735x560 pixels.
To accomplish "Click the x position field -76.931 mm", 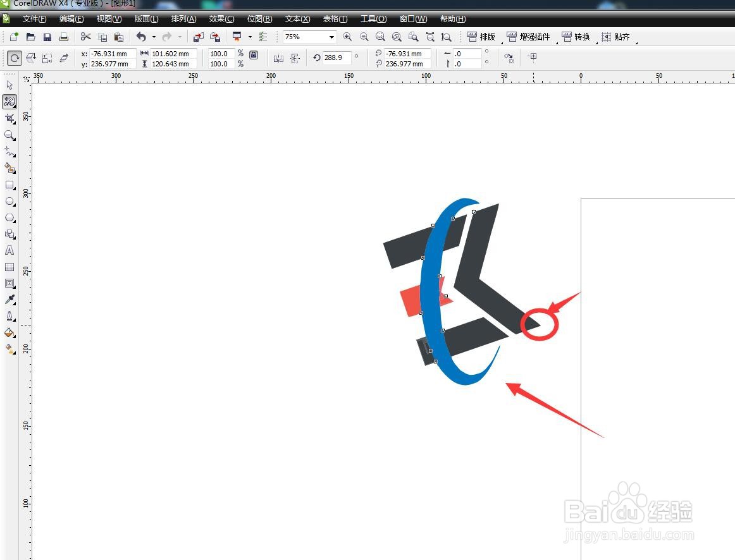I will pos(113,53).
